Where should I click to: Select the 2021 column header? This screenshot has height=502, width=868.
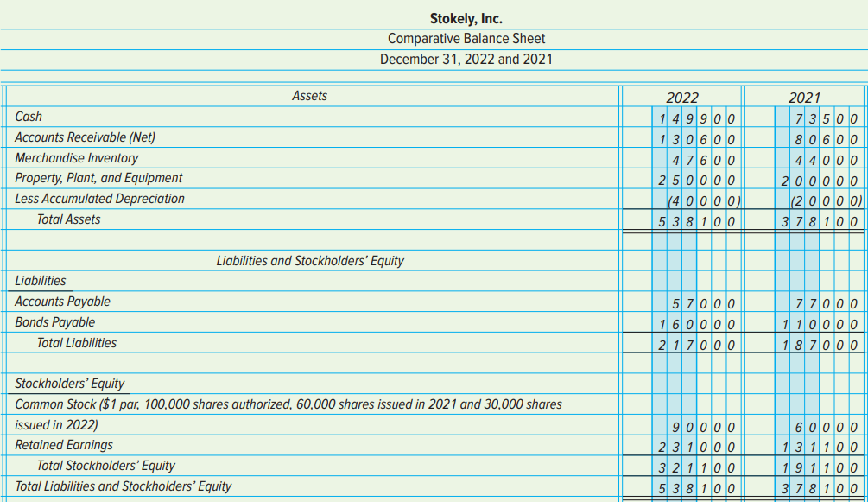tap(804, 98)
